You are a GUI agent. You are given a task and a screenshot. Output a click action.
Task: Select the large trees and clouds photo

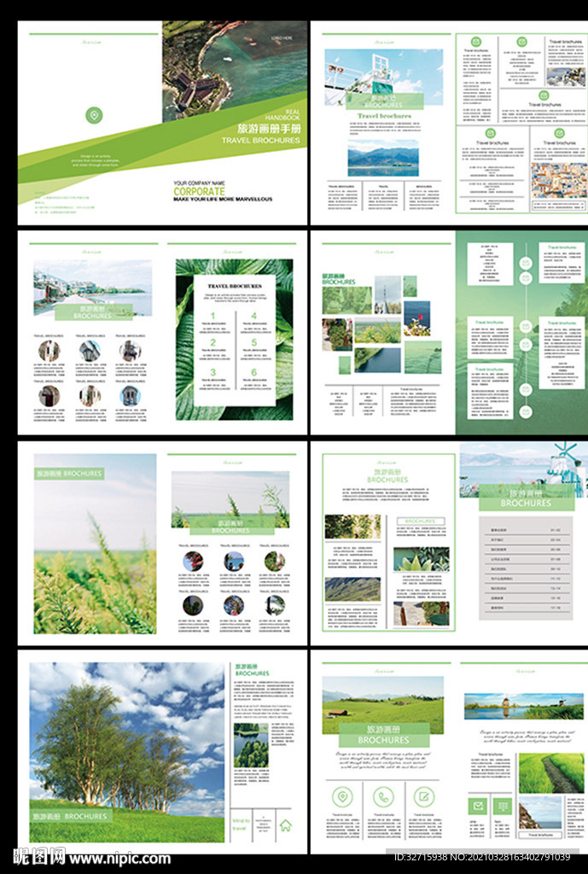click(126, 753)
